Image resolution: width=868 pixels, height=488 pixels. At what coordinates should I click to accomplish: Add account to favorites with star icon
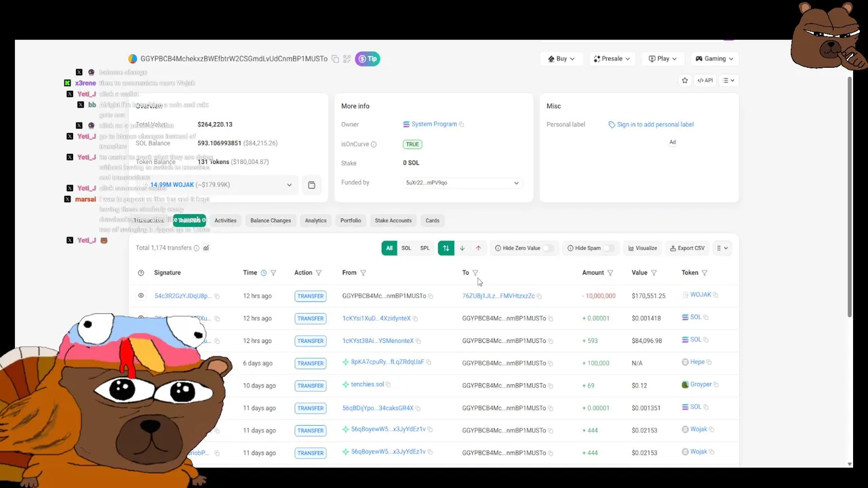tap(685, 81)
